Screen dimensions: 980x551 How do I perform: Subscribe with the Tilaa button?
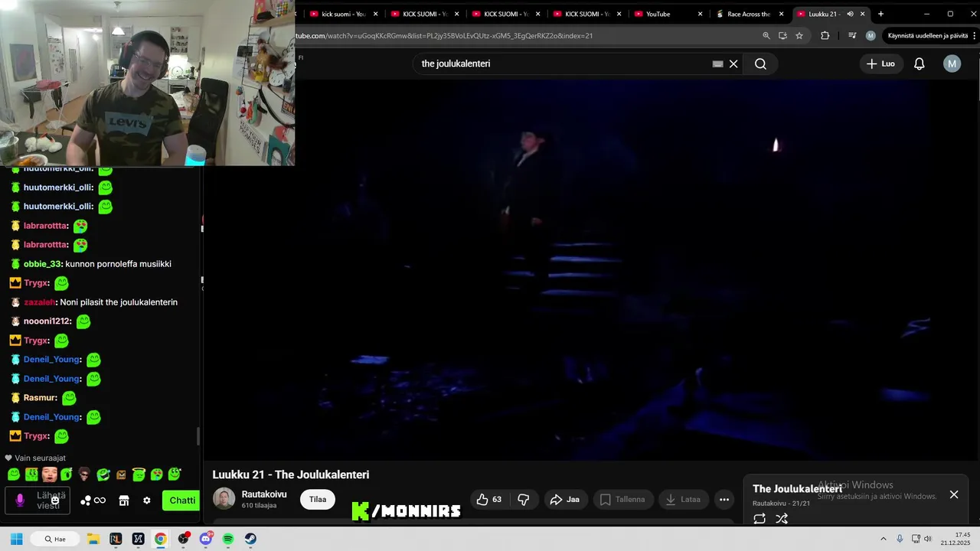318,499
